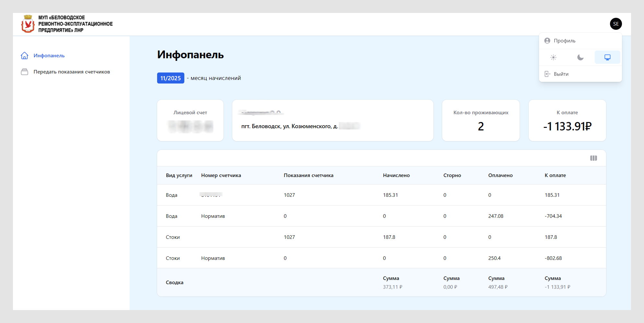
Task: Select the Стоки row with 187.8 charged
Action: coord(381,237)
